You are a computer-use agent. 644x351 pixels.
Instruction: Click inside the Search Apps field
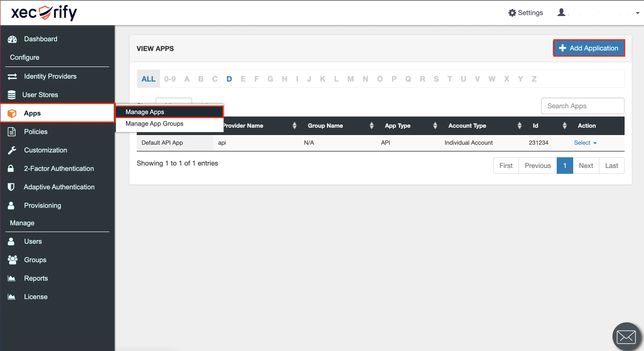[x=582, y=106]
